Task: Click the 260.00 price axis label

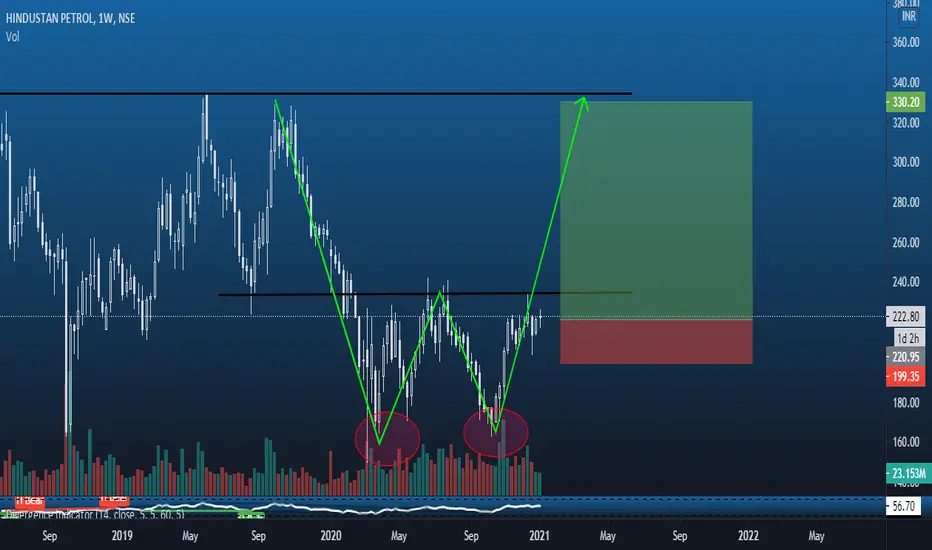Action: [x=906, y=243]
